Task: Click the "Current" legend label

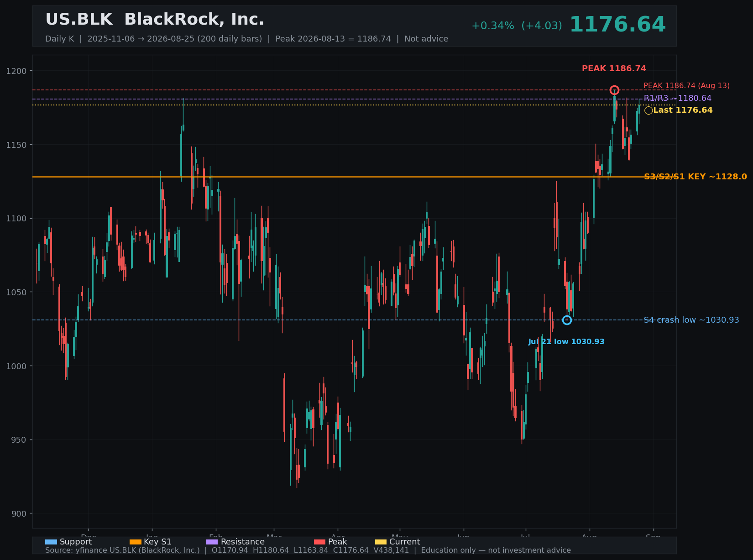Action: pyautogui.click(x=404, y=542)
